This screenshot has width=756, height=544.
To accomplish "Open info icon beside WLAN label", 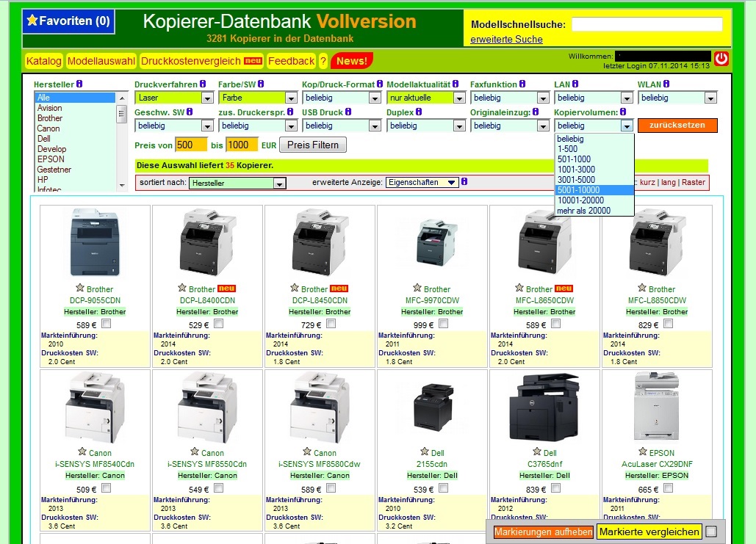I will (666, 84).
